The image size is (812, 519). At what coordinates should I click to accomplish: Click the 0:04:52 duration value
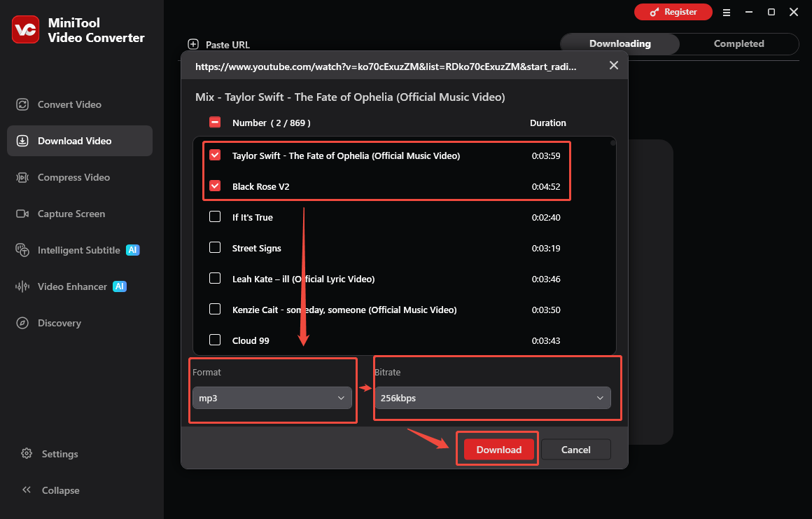[x=546, y=187]
